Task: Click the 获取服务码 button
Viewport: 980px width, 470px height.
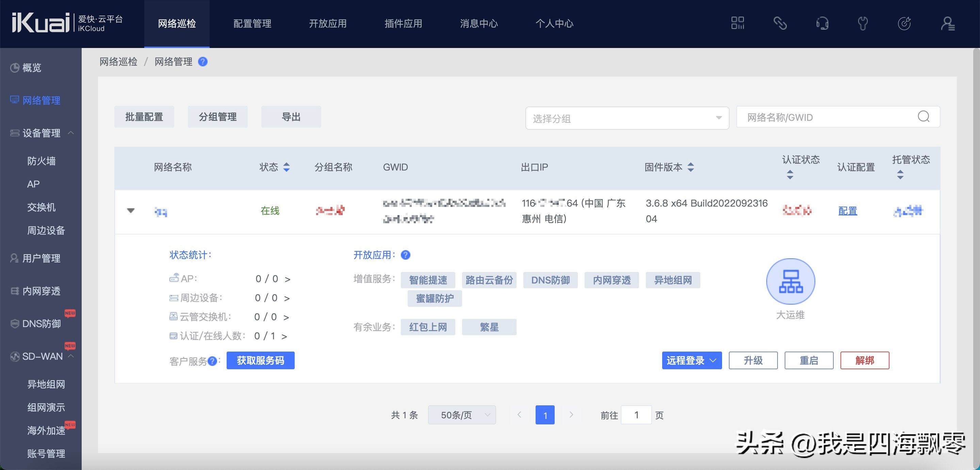Action: [x=260, y=360]
